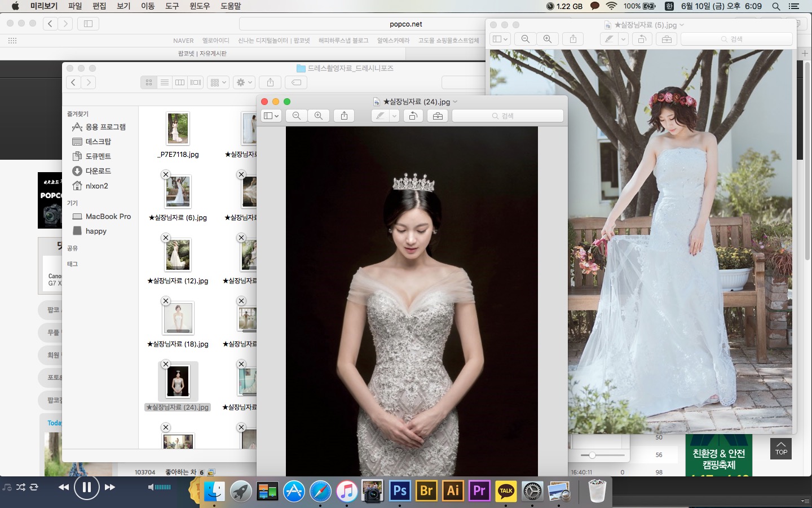Launch Premiere Pro from the Dock
This screenshot has height=508, width=812.
(x=479, y=491)
